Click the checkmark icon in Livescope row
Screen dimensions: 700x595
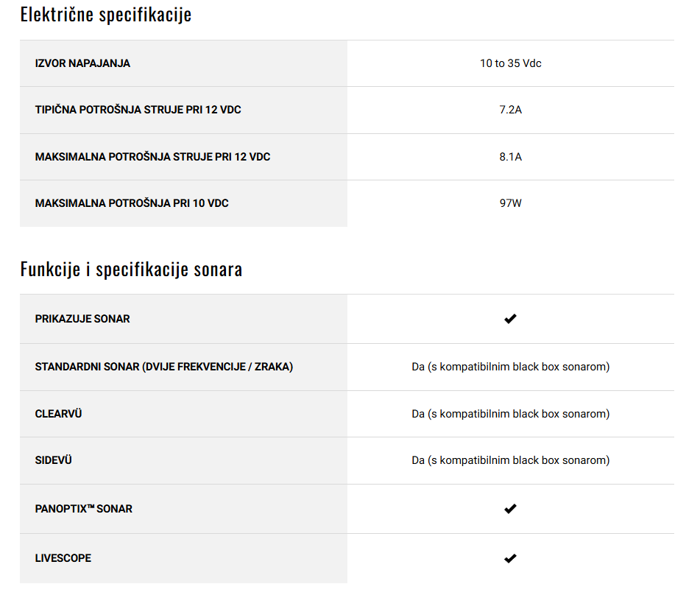(x=510, y=558)
